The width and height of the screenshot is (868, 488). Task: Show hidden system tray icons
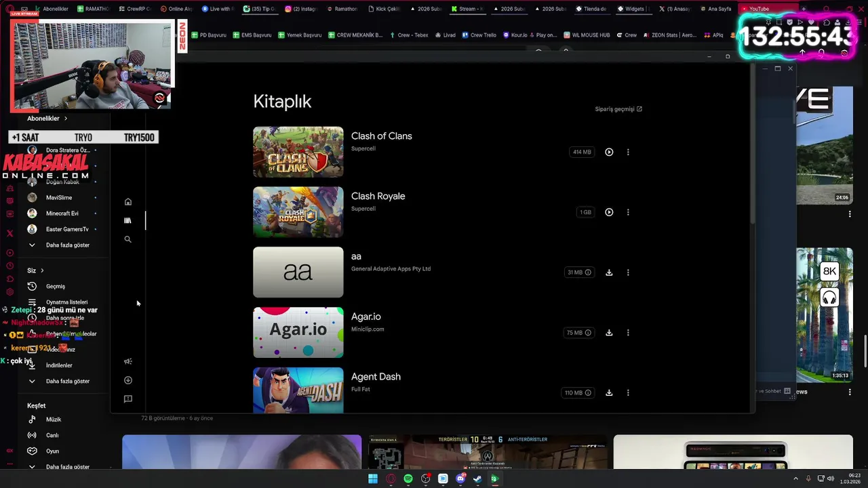point(796,479)
